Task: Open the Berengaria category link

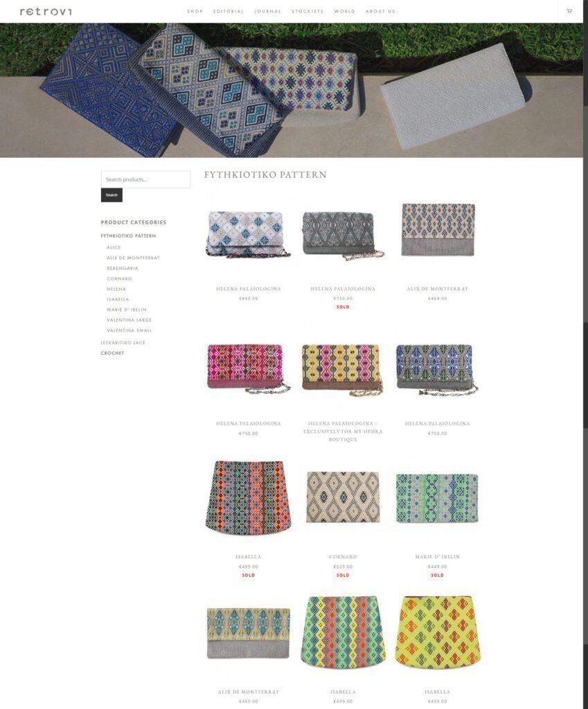Action: point(123,268)
